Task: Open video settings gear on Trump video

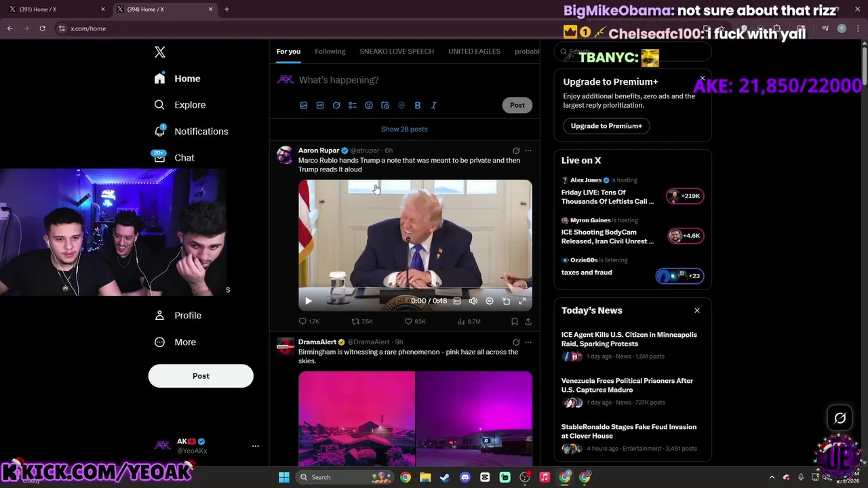Action: pos(490,301)
